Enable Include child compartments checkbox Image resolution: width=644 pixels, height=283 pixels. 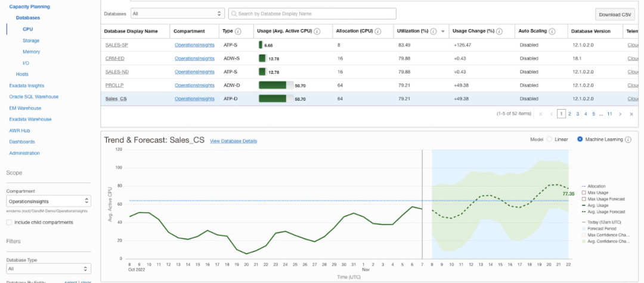coord(9,222)
